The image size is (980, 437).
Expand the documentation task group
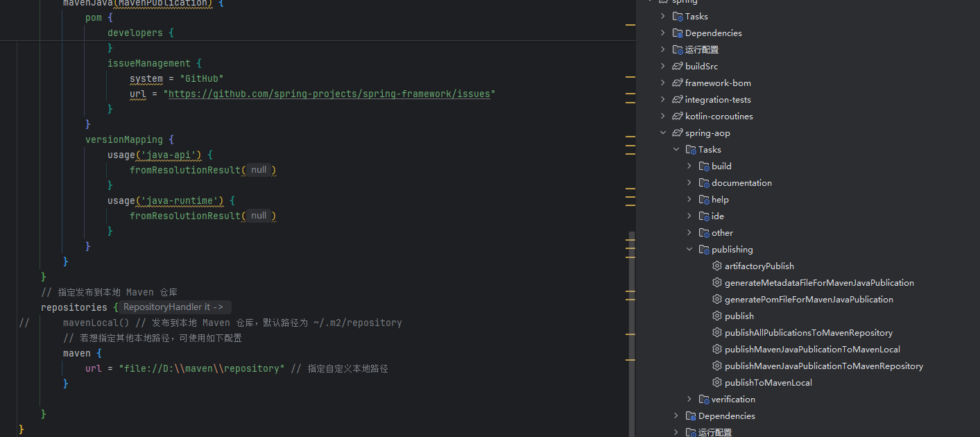point(689,182)
